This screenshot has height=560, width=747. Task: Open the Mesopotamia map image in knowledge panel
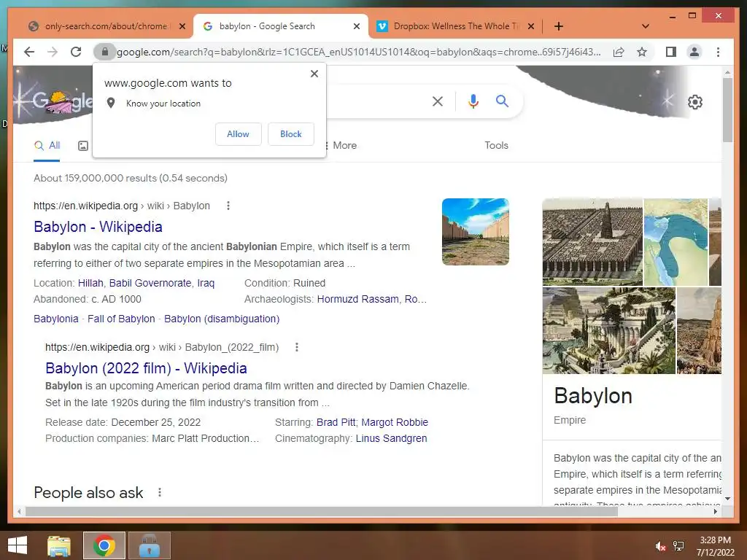tap(676, 242)
